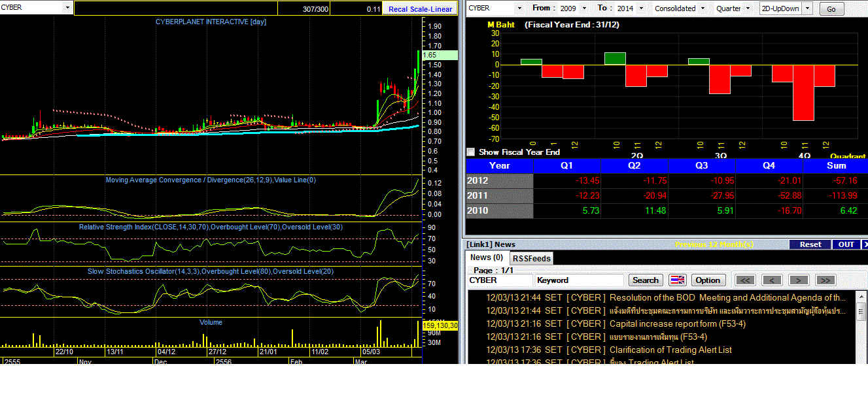Click the OUT button in news header
The height and width of the screenshot is (396, 868).
coord(846,244)
